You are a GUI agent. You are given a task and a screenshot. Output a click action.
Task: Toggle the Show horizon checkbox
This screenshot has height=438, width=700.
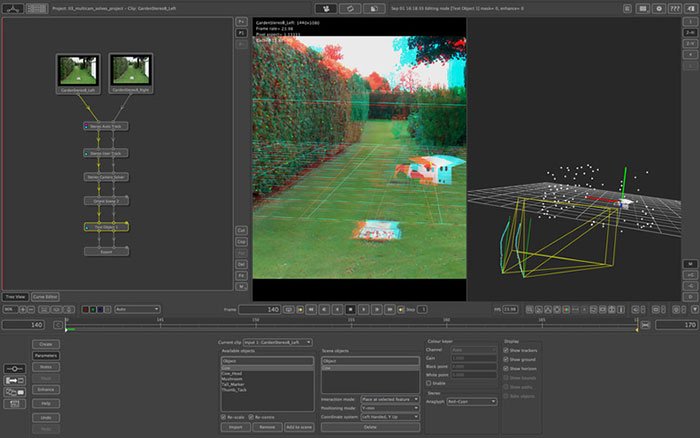pyautogui.click(x=506, y=369)
